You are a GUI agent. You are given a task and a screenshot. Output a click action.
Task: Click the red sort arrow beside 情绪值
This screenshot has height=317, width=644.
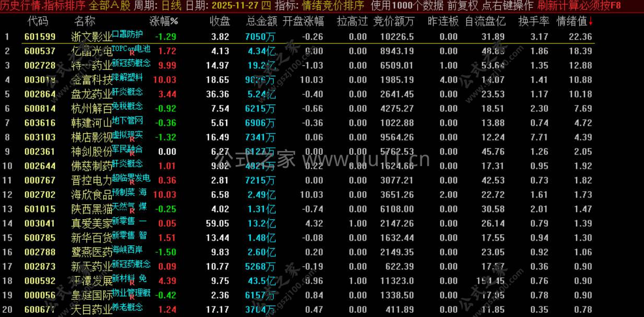(591, 21)
